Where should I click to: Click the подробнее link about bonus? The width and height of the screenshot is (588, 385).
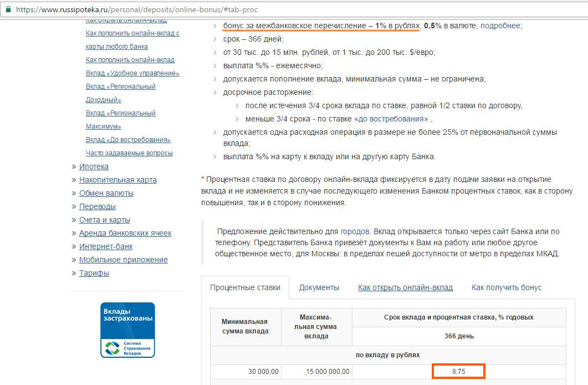pyautogui.click(x=500, y=26)
